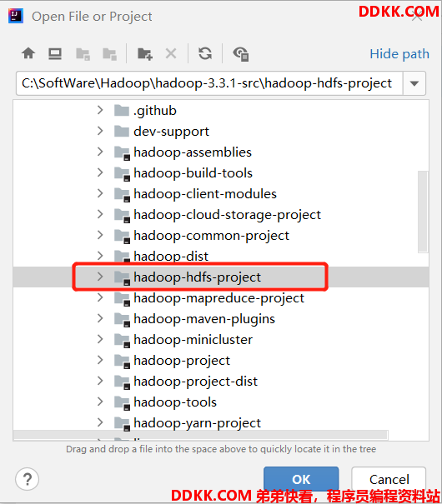
Task: Select the hadoop-yarn-project folder
Action: click(x=197, y=423)
